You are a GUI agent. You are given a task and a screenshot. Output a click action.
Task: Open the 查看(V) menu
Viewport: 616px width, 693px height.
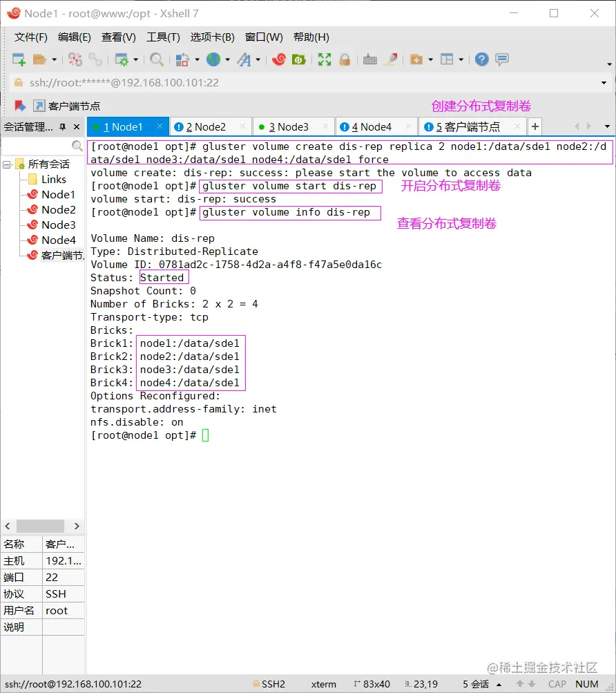tap(118, 37)
